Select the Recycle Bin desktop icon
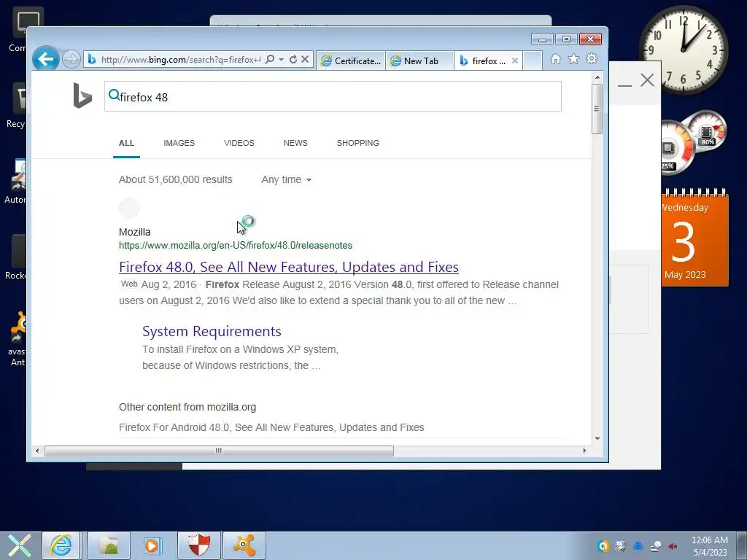 coord(18,106)
